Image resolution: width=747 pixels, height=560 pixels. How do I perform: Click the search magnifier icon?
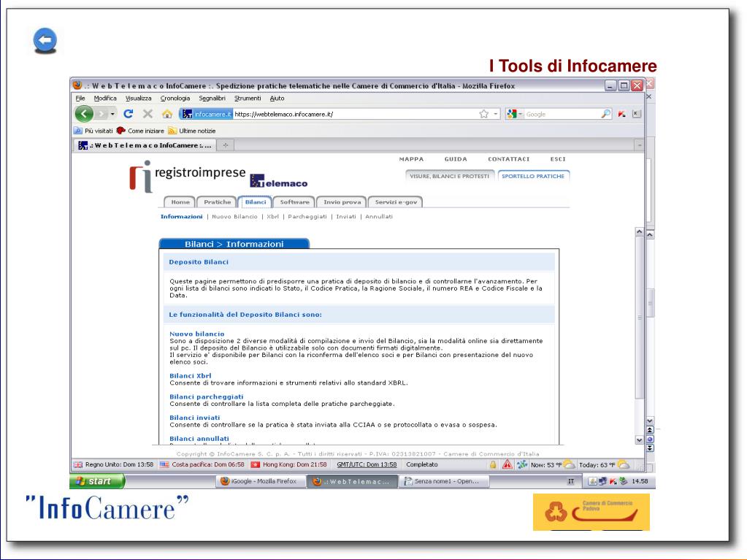tap(605, 115)
